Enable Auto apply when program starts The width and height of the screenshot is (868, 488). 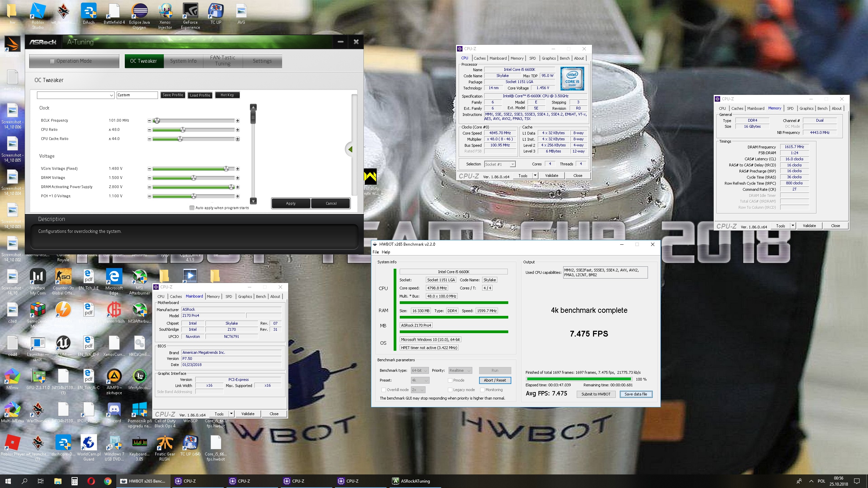(192, 208)
